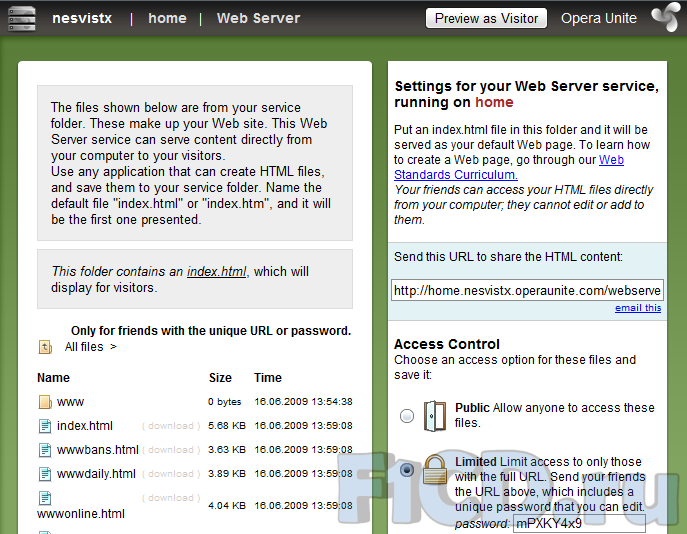The height and width of the screenshot is (534, 687).
Task: Click the red home text in settings heading
Action: 494,102
